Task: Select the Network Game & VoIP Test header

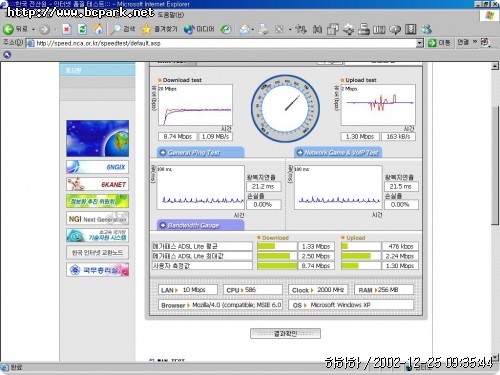Action: [x=338, y=152]
